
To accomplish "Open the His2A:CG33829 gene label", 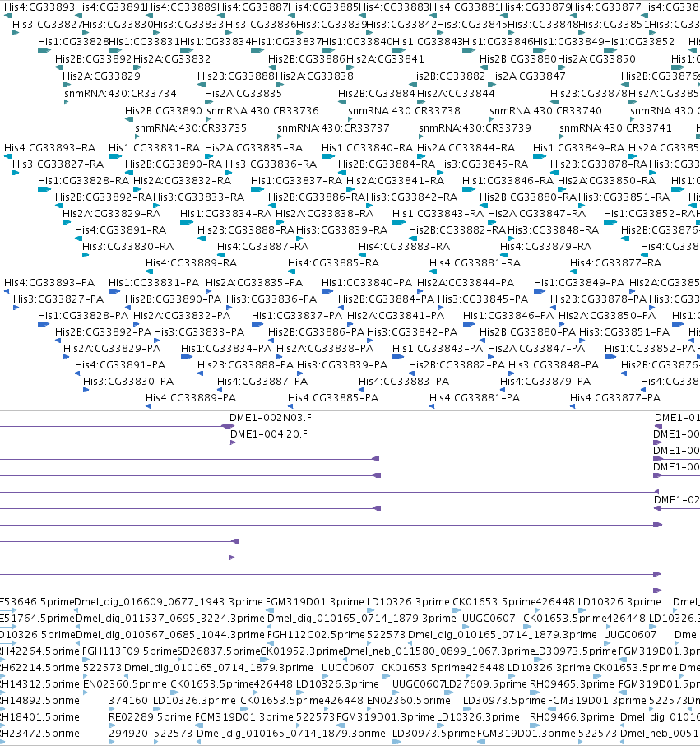I will pos(101,76).
